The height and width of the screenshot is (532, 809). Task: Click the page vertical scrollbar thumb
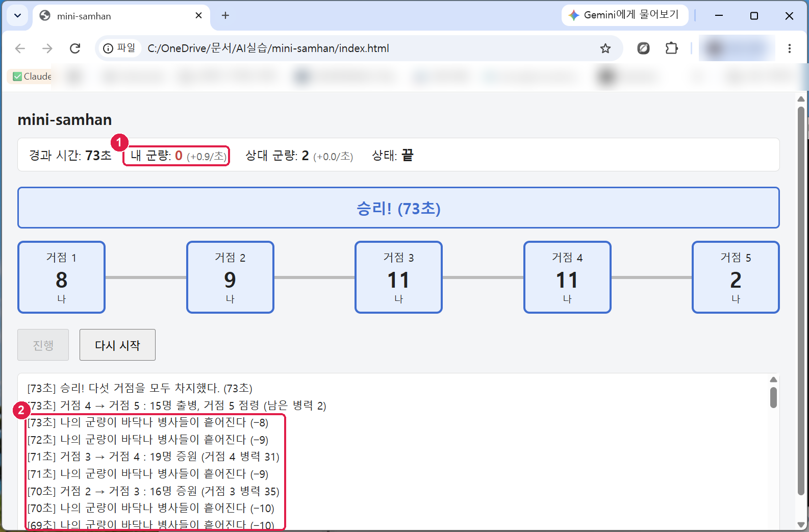point(801,301)
